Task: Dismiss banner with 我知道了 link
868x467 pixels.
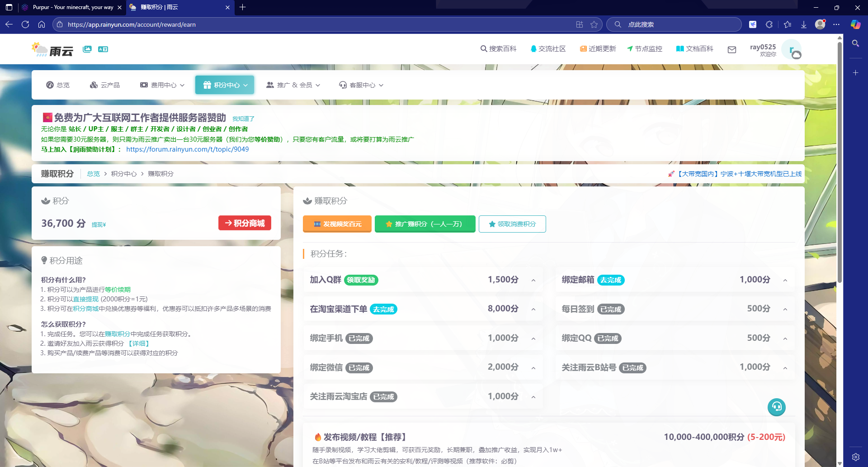Action: pos(243,119)
